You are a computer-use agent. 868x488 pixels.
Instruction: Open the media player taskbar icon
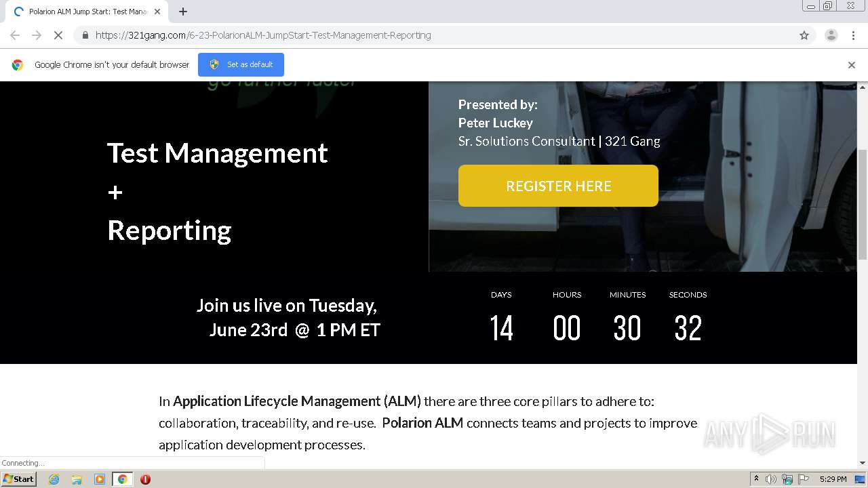point(100,479)
